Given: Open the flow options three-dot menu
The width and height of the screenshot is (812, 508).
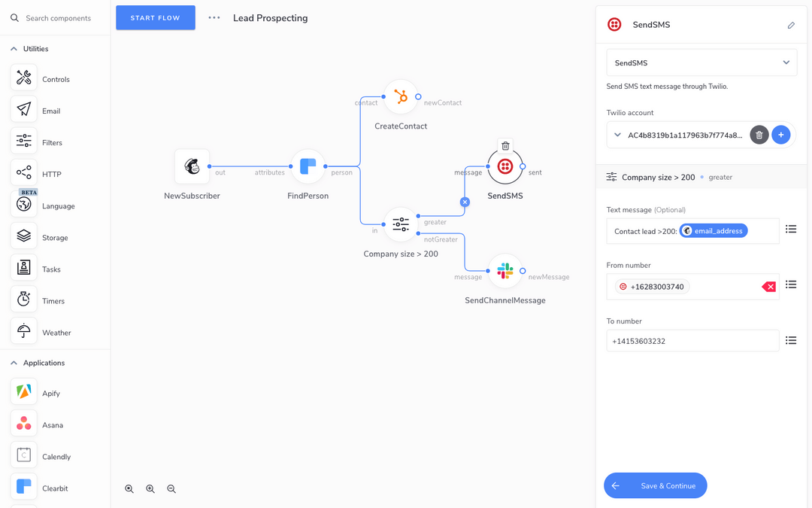Looking at the screenshot, I should pos(214,17).
